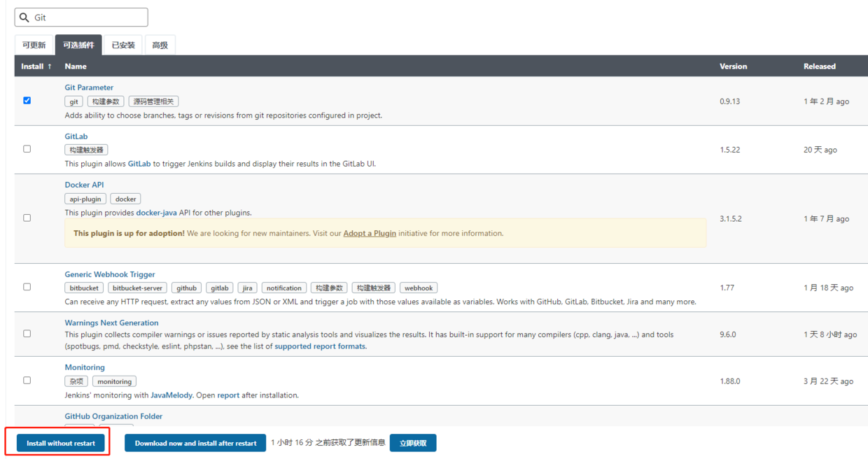
Task: Click the bitbucket-server tag label
Action: tap(137, 288)
